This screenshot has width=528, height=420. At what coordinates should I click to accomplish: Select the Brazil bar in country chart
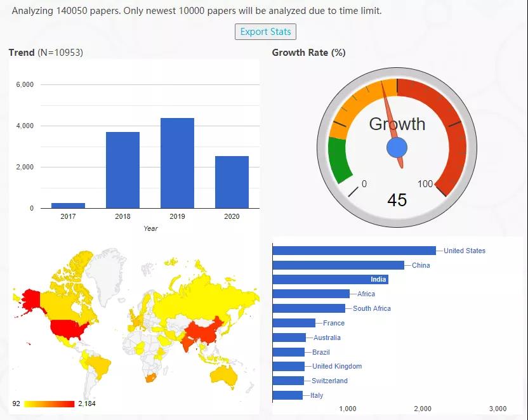[x=289, y=352]
